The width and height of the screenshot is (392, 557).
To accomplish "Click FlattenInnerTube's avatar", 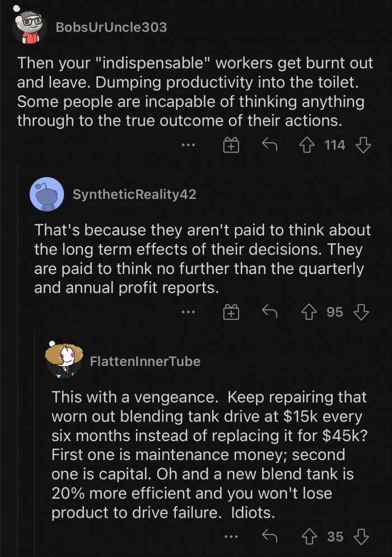I will pyautogui.click(x=62, y=361).
